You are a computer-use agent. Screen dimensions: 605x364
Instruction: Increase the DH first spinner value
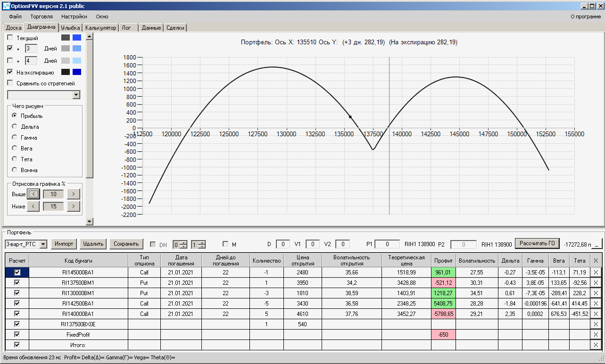[x=183, y=242]
